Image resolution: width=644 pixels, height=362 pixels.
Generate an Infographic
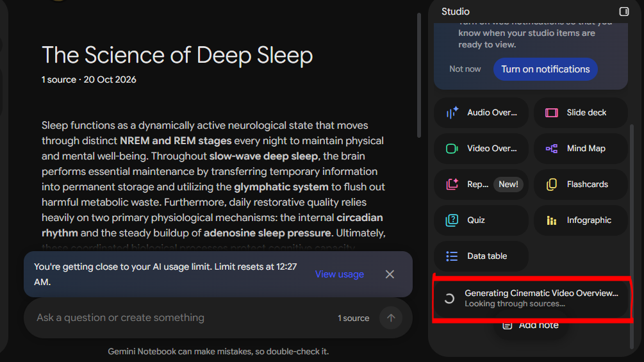pos(581,220)
